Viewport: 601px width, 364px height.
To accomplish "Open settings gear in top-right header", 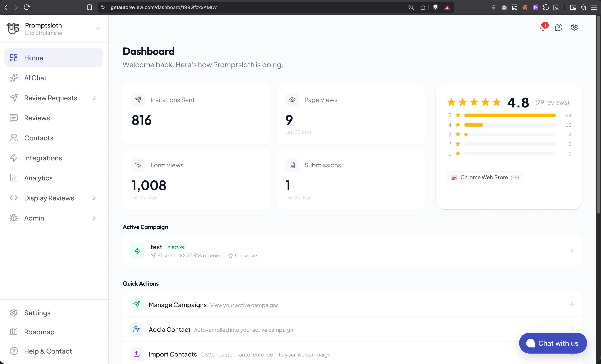I will (x=574, y=27).
